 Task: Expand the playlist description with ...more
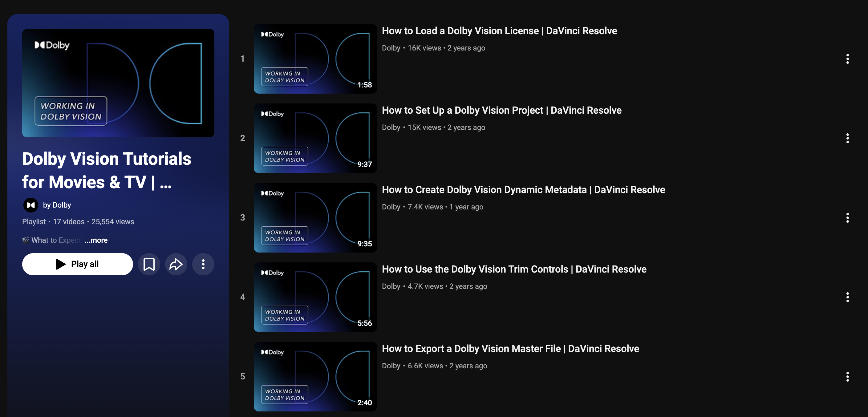click(x=96, y=240)
